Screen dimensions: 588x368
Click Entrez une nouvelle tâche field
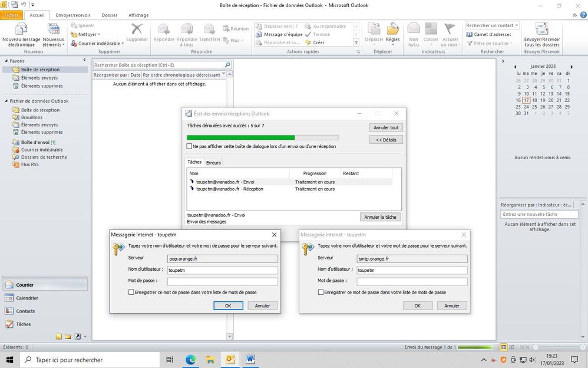pyautogui.click(x=539, y=214)
